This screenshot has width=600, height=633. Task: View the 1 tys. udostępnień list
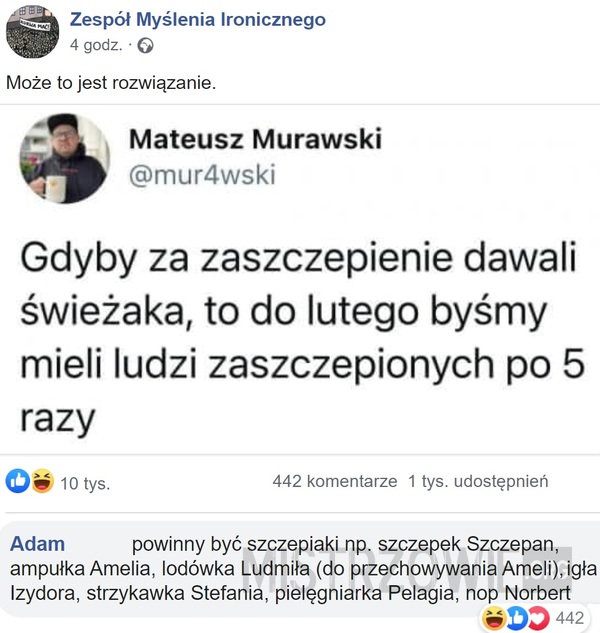coord(478,481)
